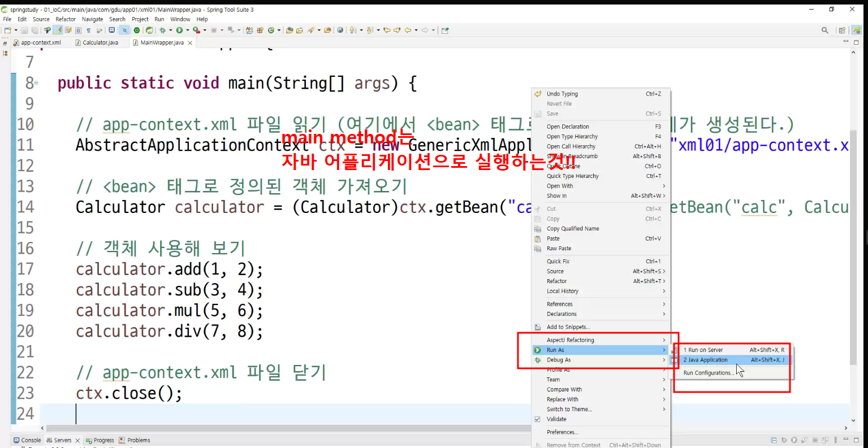Click the Previous Annotation icon
The height and width of the screenshot is (448, 868).
point(369,30)
